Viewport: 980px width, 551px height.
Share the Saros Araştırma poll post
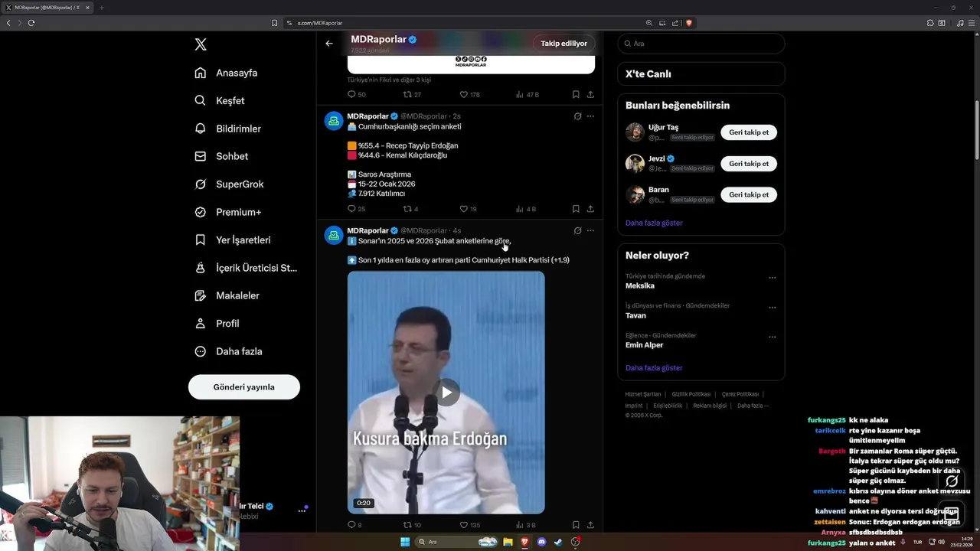590,209
